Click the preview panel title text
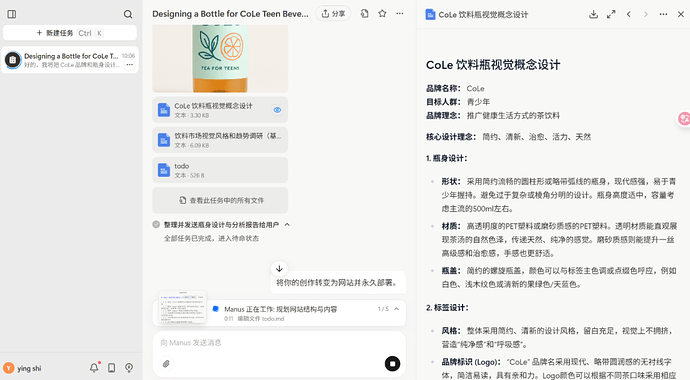This screenshot has height=380, width=690. [x=483, y=15]
